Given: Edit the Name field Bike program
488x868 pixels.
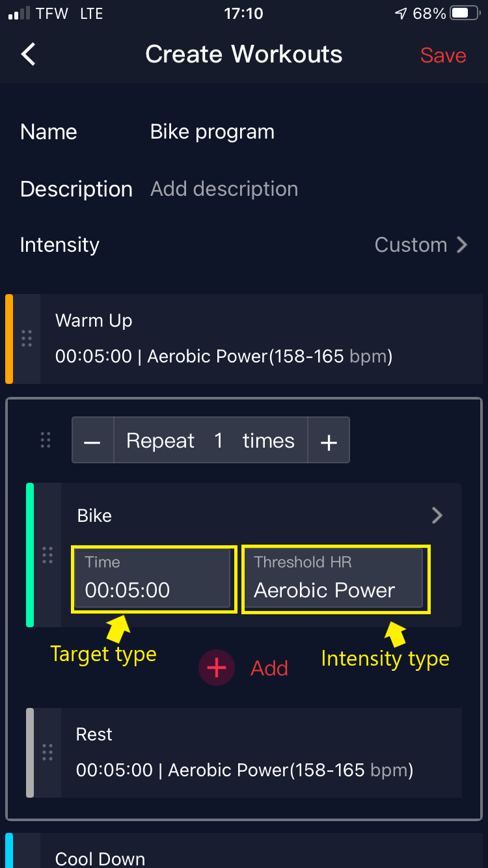Looking at the screenshot, I should coord(212,131).
